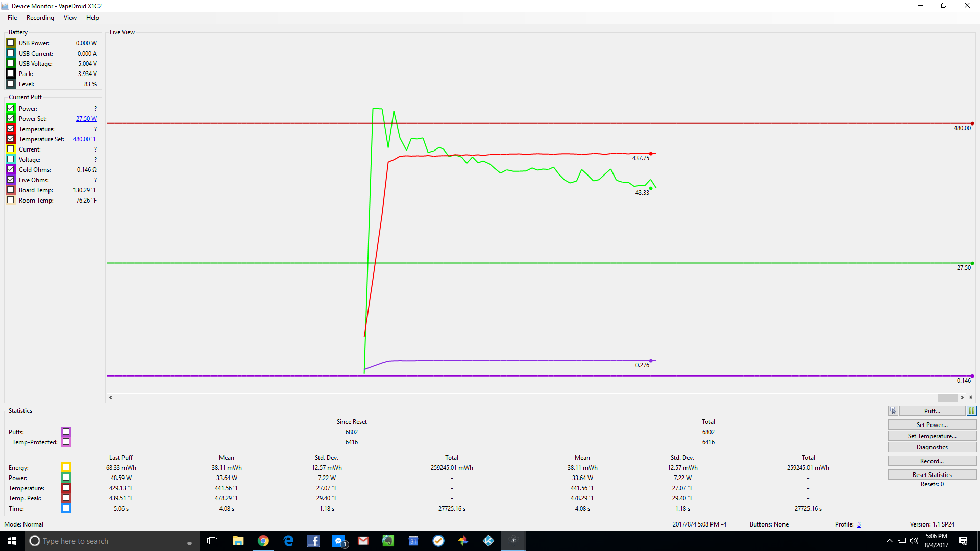Click the Time statistic blue graph icon
The height and width of the screenshot is (551, 980).
tap(66, 508)
